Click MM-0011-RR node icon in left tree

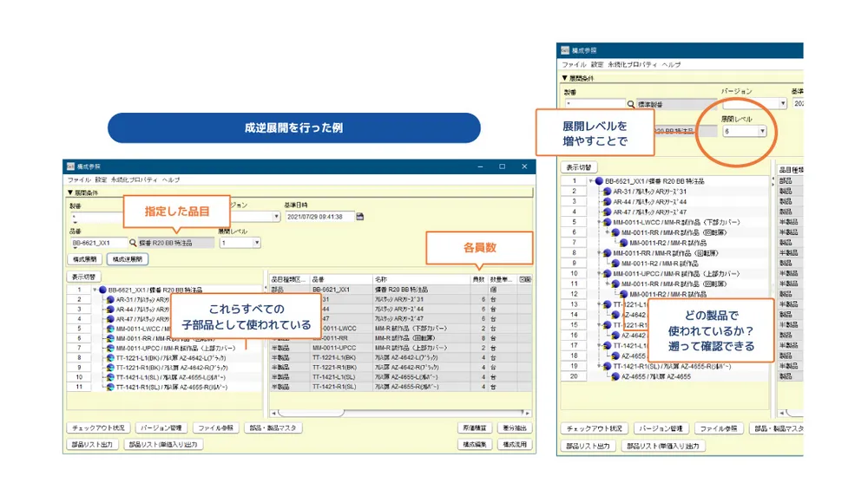tap(110, 338)
